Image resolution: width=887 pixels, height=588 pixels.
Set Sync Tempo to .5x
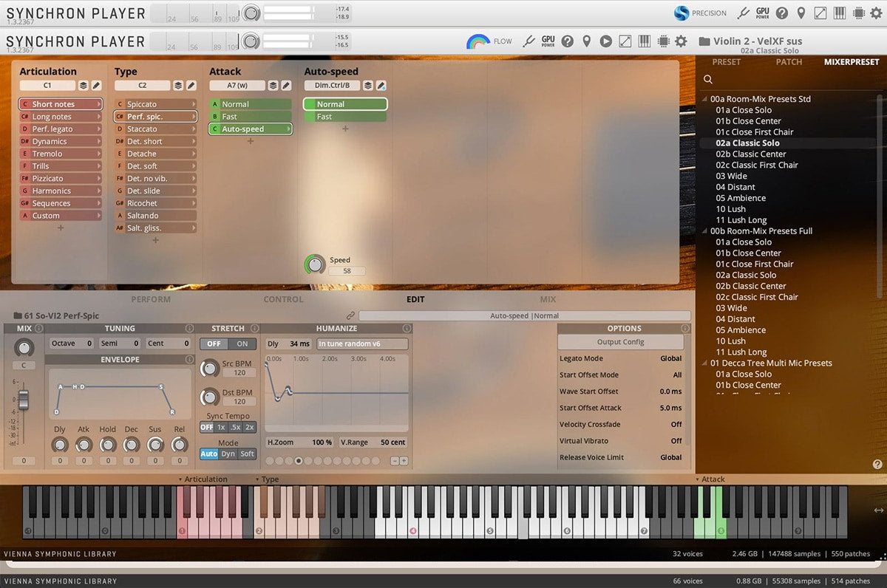(x=235, y=428)
